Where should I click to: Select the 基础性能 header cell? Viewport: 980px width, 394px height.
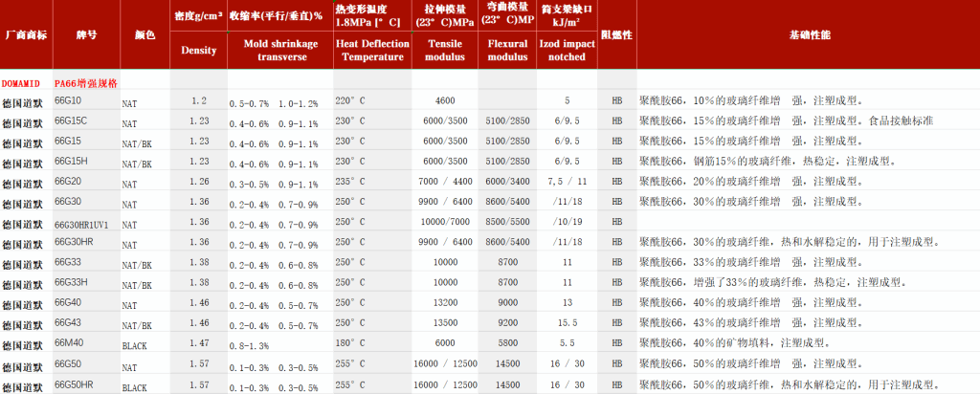pyautogui.click(x=808, y=34)
